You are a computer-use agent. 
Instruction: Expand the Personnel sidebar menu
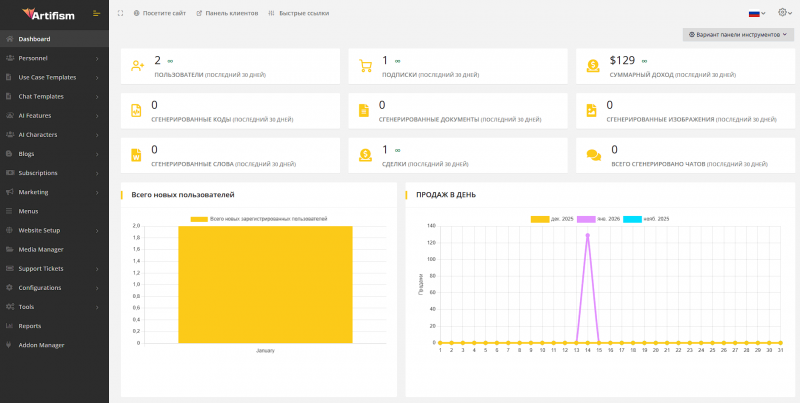click(54, 58)
